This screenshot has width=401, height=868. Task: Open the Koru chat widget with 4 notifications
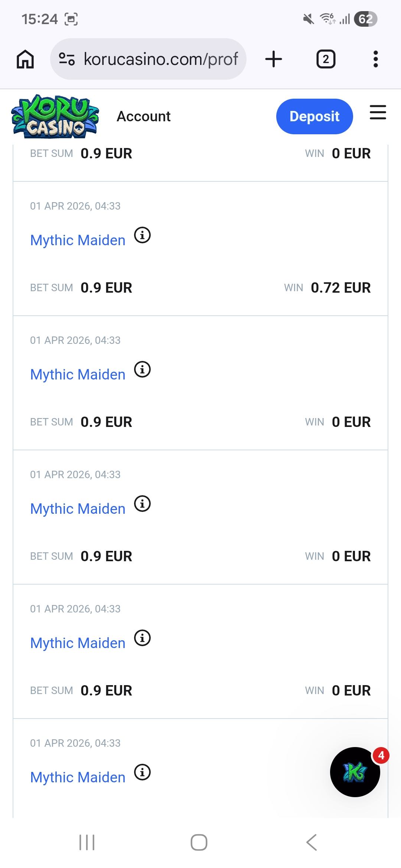355,772
